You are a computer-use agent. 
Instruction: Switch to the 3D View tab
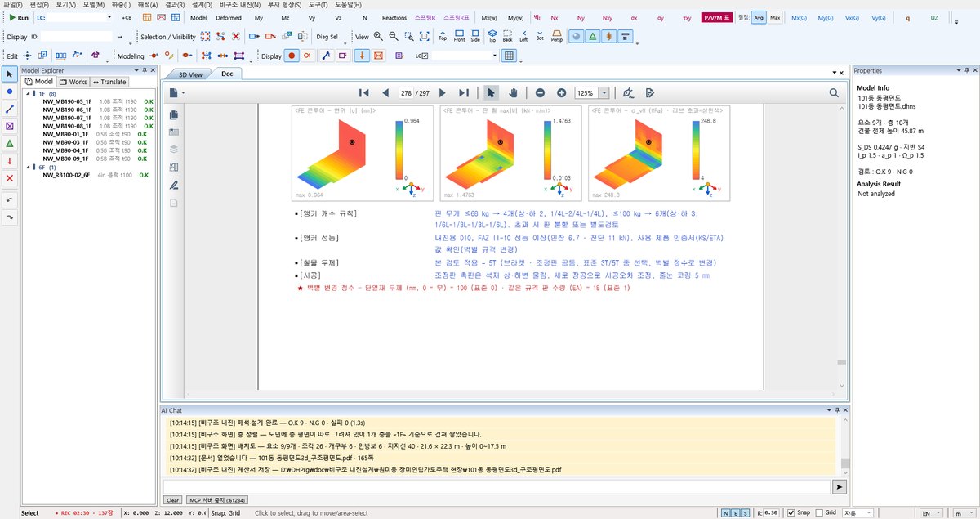point(190,74)
